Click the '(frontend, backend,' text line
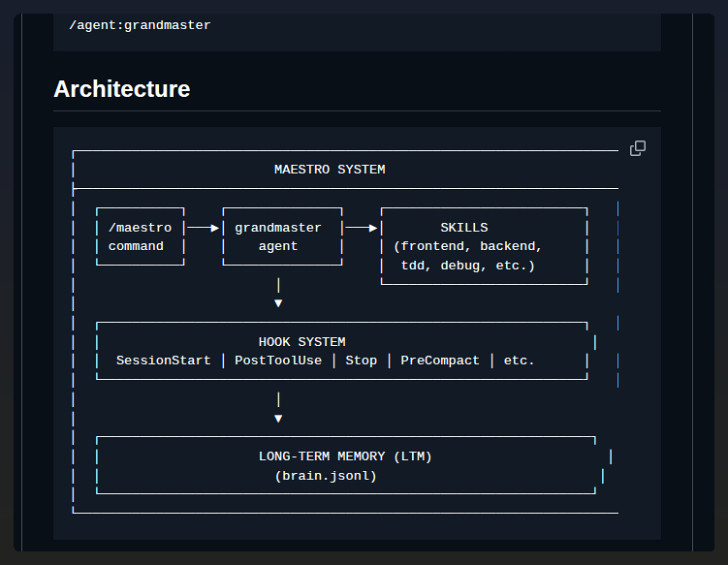 (x=467, y=246)
